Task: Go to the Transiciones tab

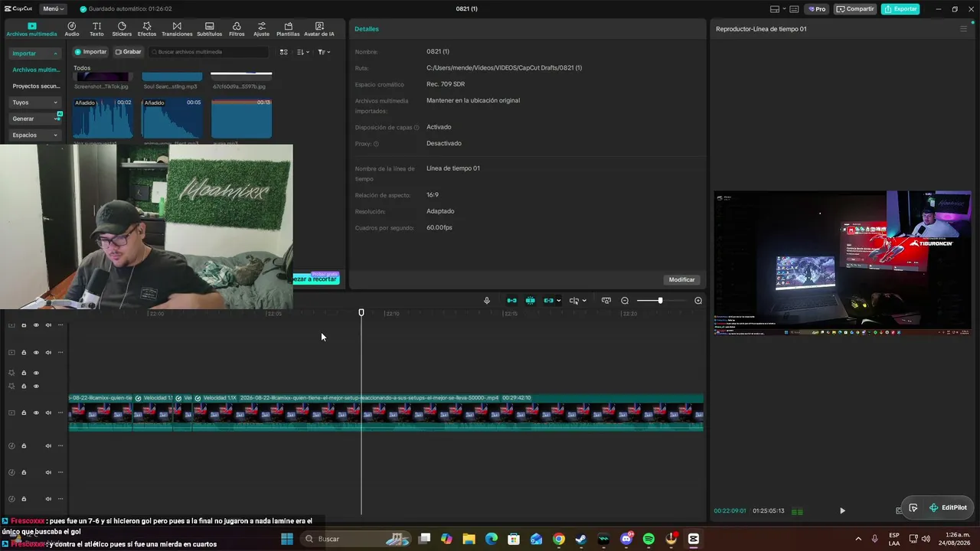Action: tap(177, 29)
